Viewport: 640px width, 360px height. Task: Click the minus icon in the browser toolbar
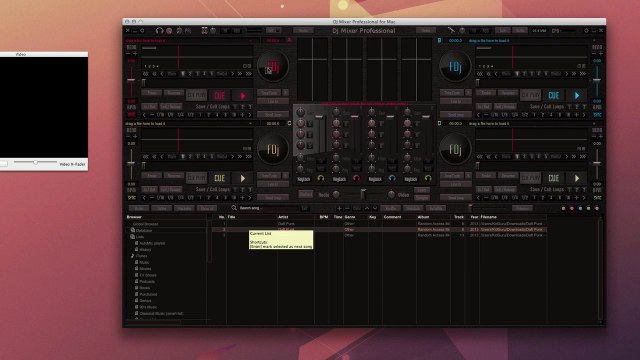[347, 208]
